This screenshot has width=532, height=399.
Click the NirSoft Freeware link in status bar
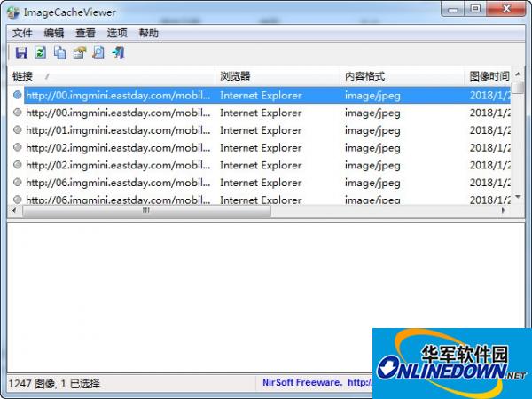pyautogui.click(x=317, y=383)
